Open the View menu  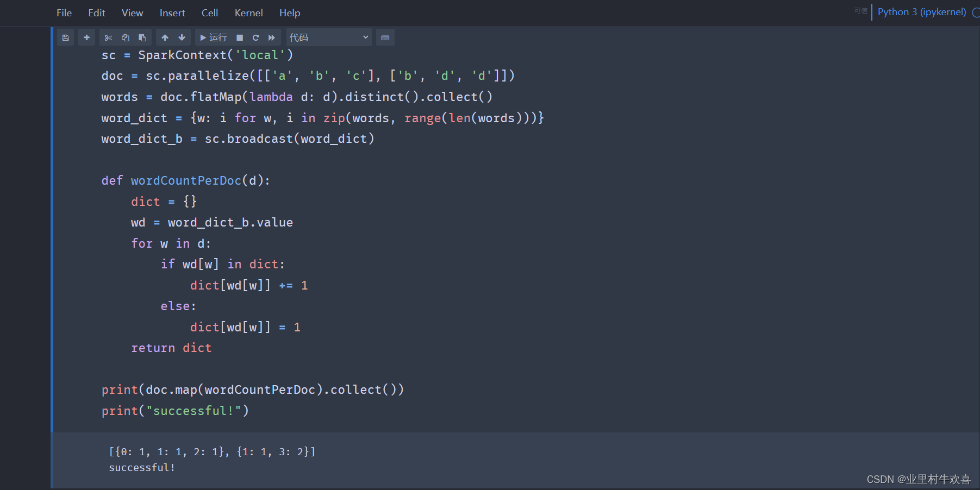click(x=132, y=13)
